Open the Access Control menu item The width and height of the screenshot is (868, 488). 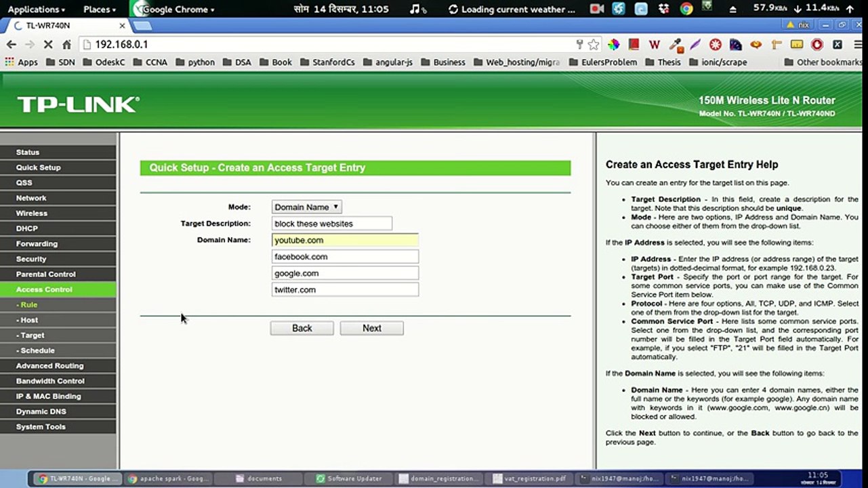[x=58, y=289]
